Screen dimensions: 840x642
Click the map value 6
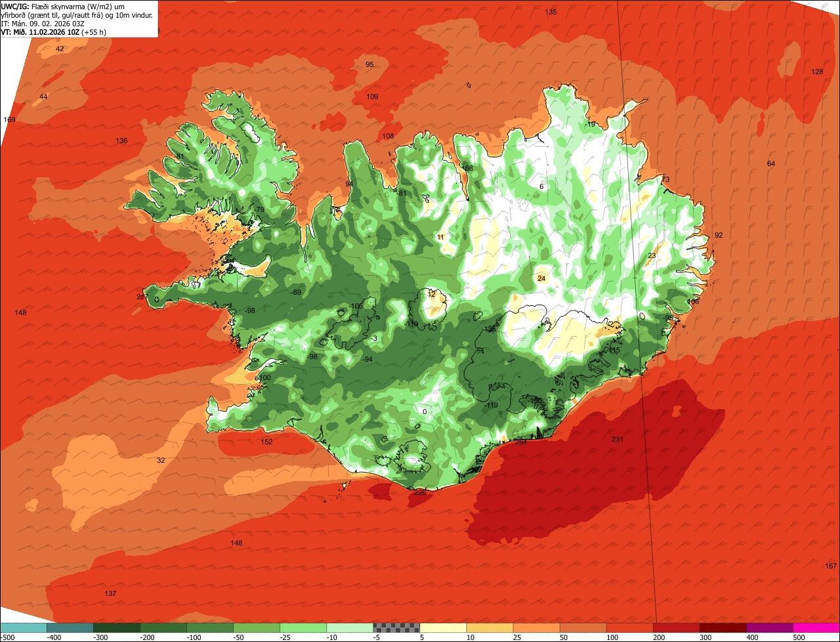(x=541, y=187)
